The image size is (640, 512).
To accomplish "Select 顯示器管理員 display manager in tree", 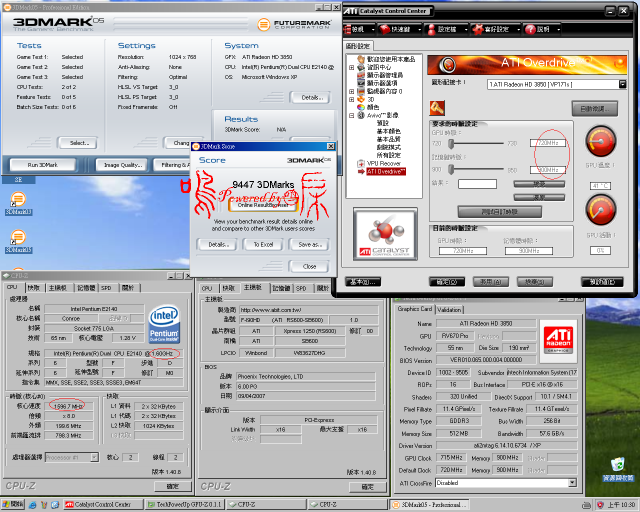I will (385, 75).
